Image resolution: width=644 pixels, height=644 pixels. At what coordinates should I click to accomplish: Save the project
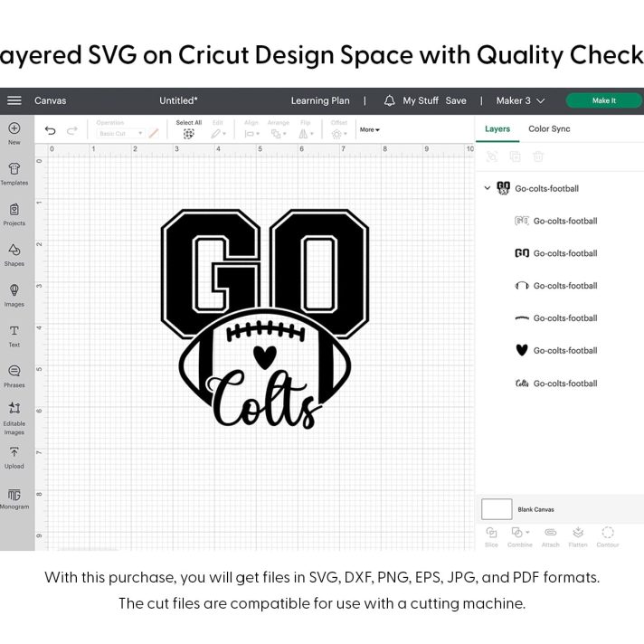point(456,100)
